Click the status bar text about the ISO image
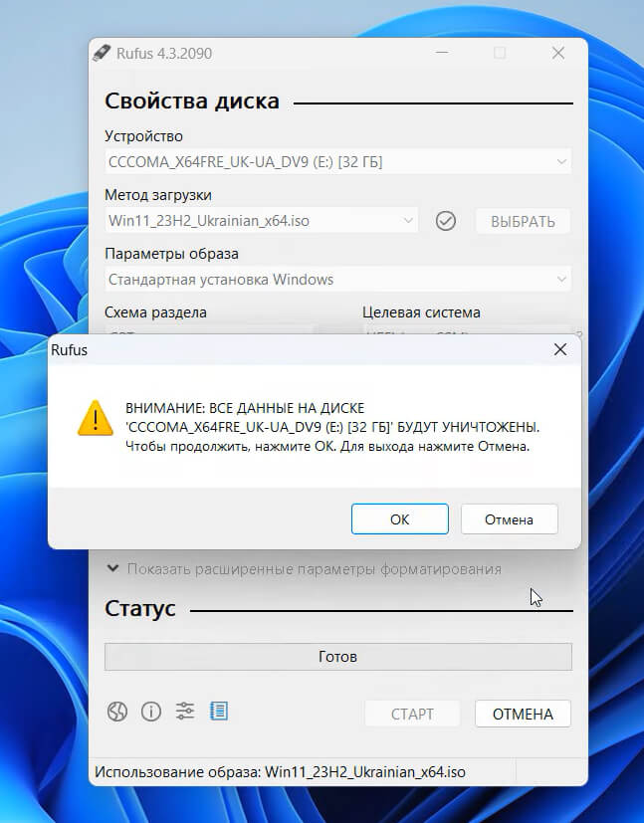 [280, 772]
